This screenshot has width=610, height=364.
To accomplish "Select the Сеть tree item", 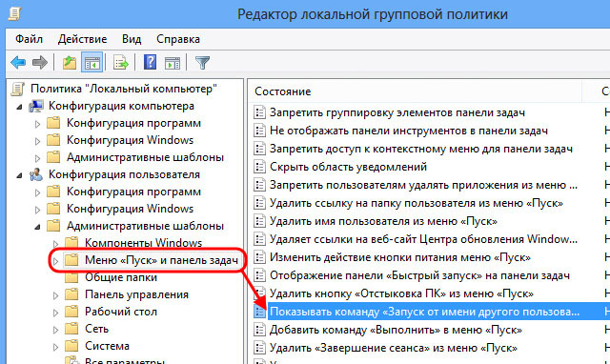I will point(96,329).
